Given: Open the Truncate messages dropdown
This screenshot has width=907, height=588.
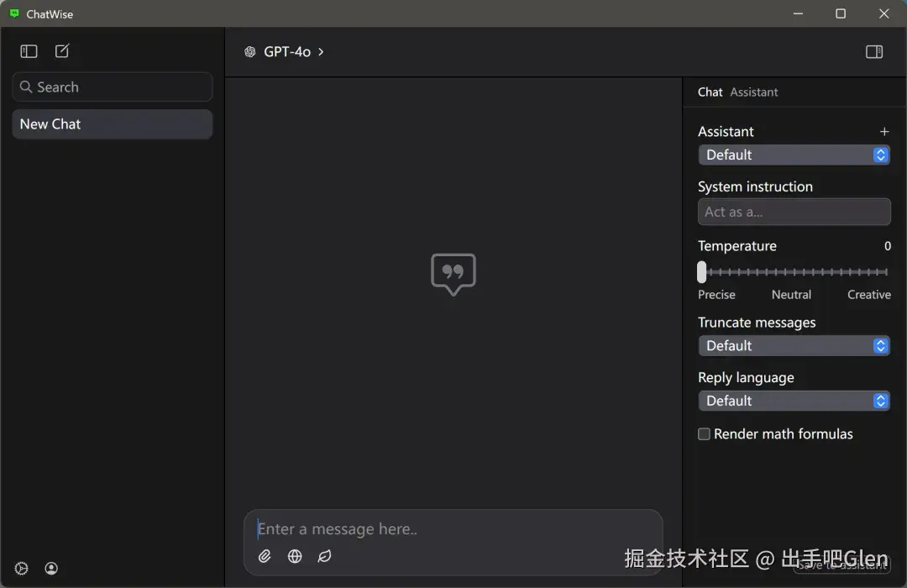Looking at the screenshot, I should pyautogui.click(x=793, y=345).
